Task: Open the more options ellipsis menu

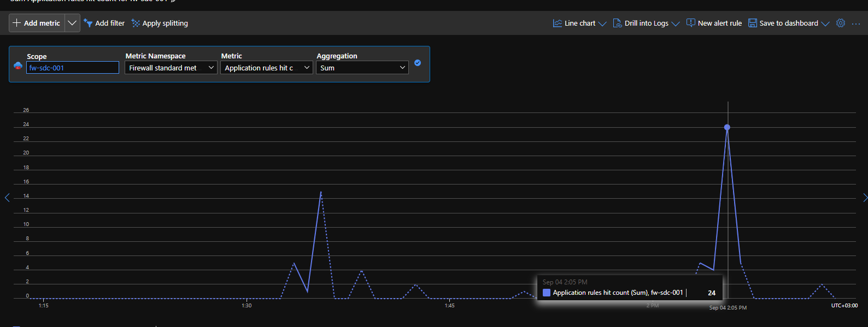Action: (x=856, y=23)
